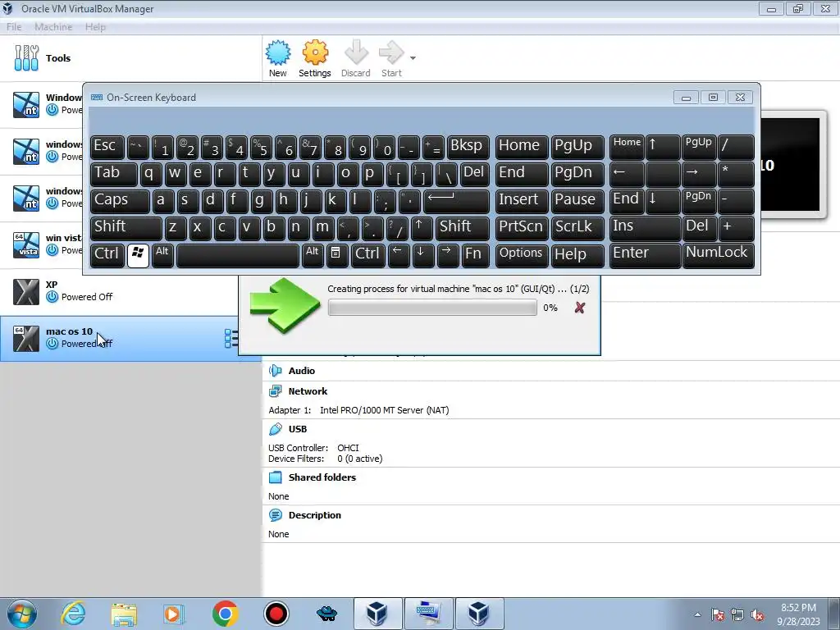Screen dimensions: 840x630
Task: Select the win vista virtual machine
Action: point(41,244)
